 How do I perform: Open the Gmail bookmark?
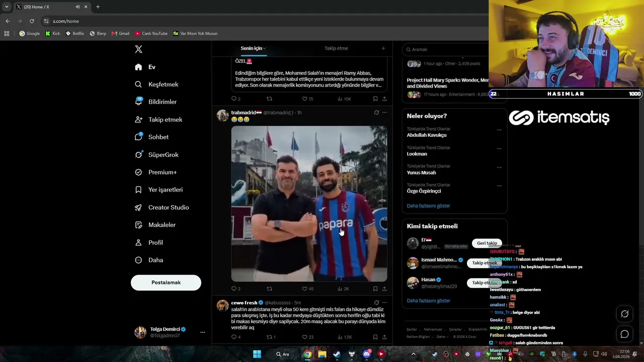pos(121,34)
